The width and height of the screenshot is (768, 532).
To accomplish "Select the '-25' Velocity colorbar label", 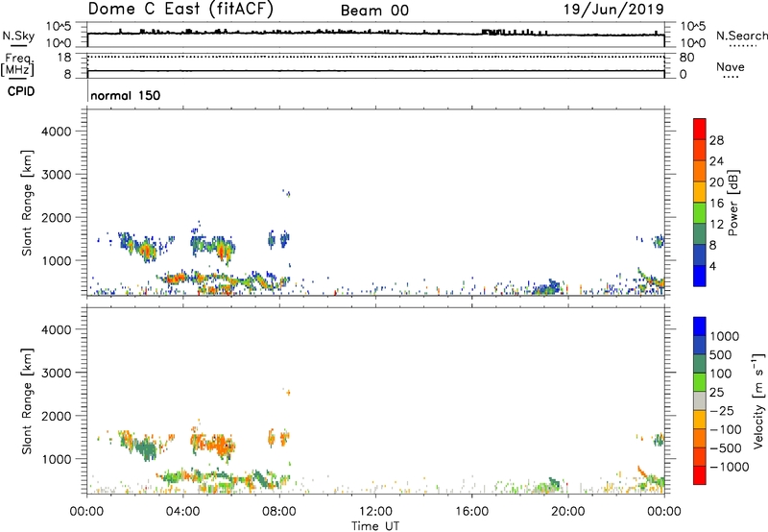I will pos(722,411).
